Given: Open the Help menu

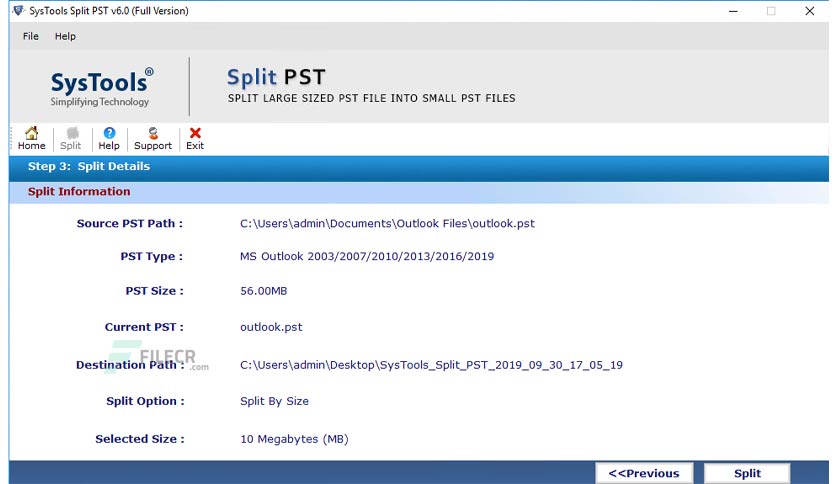Looking at the screenshot, I should coord(65,36).
